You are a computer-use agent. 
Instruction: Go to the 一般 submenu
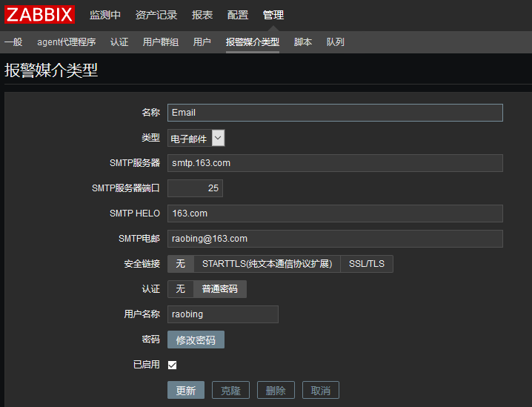point(13,42)
